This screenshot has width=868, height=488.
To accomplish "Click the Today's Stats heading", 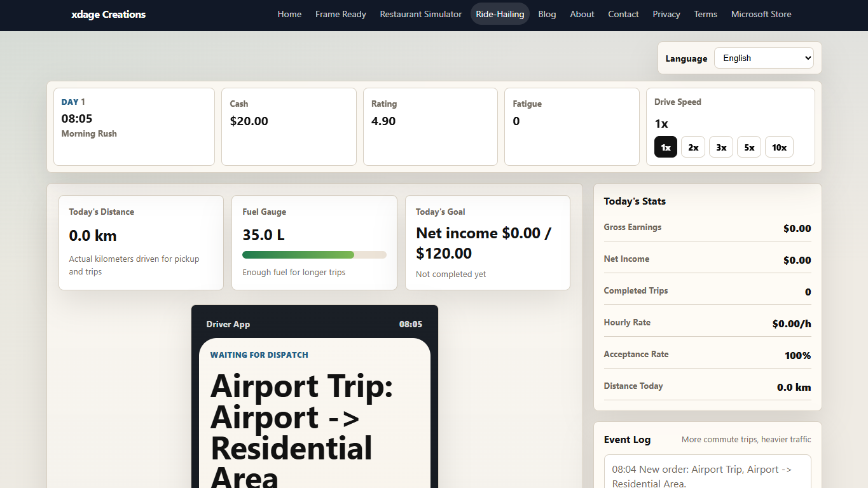I will tap(635, 201).
